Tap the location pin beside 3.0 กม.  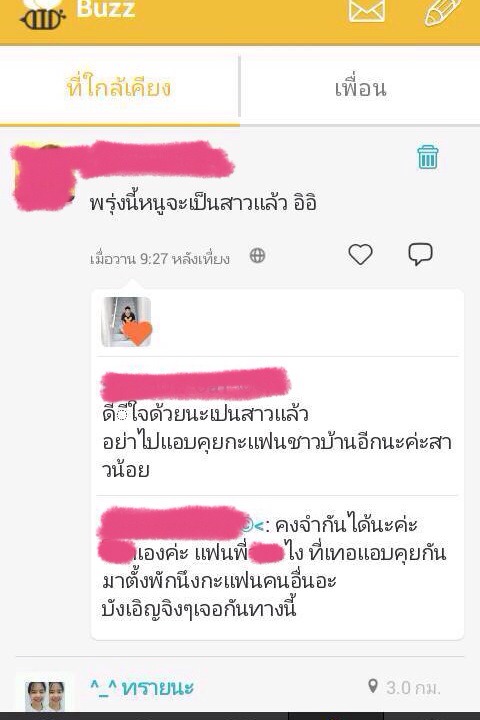tap(373, 686)
